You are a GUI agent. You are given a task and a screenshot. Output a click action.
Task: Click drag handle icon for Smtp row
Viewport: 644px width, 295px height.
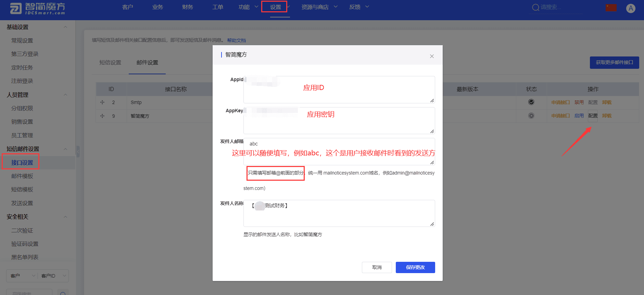[102, 102]
